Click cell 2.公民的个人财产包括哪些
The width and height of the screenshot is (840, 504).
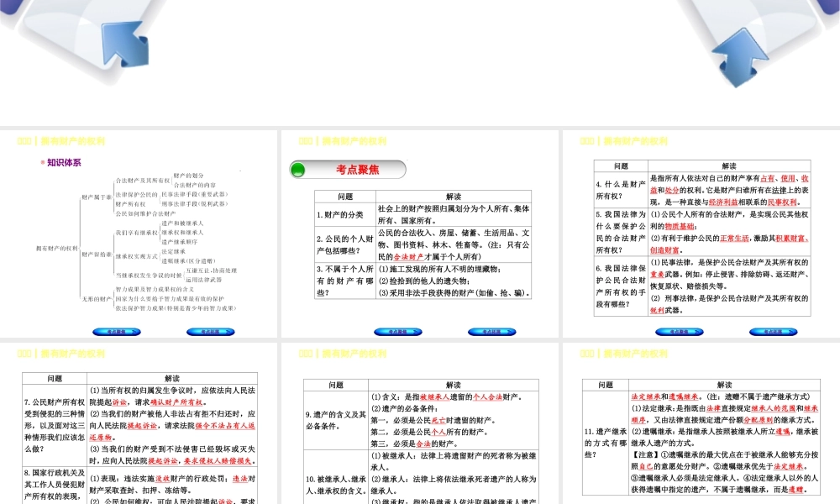pos(345,244)
